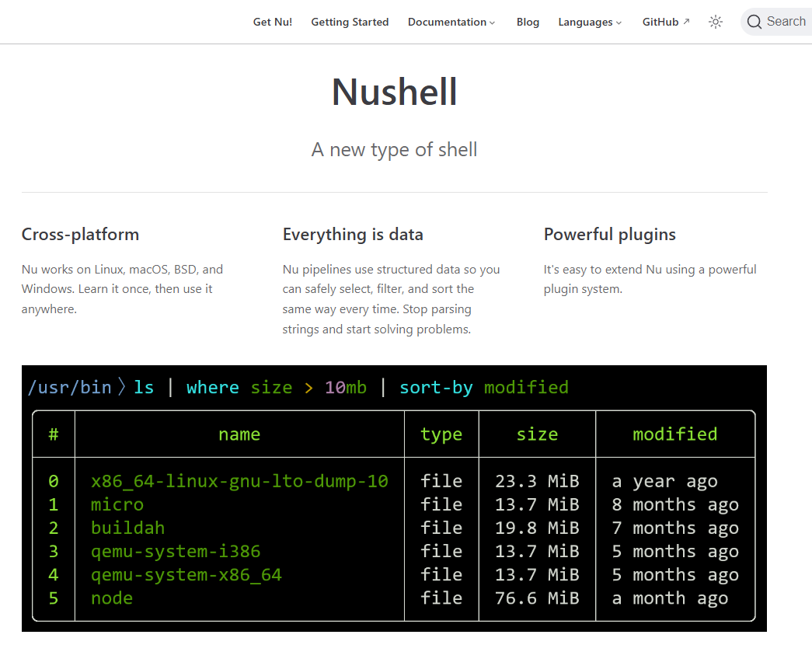Click the search magnifier icon

[754, 22]
